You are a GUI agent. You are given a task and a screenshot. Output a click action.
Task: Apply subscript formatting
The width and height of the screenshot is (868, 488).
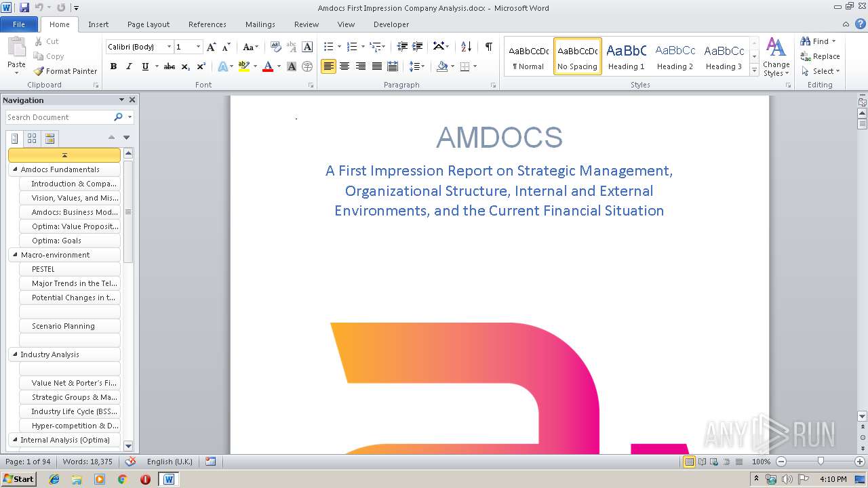(x=185, y=66)
